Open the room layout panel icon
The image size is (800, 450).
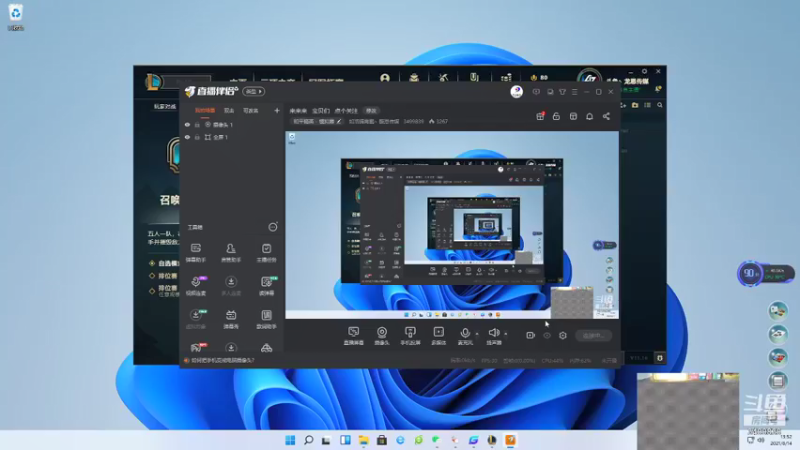[573, 116]
